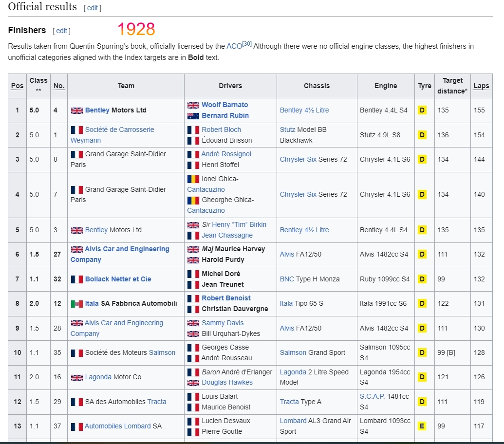This screenshot has height=444, width=504.
Task: Select the 'Henri Stoffel' driver name
Action: tap(220, 165)
